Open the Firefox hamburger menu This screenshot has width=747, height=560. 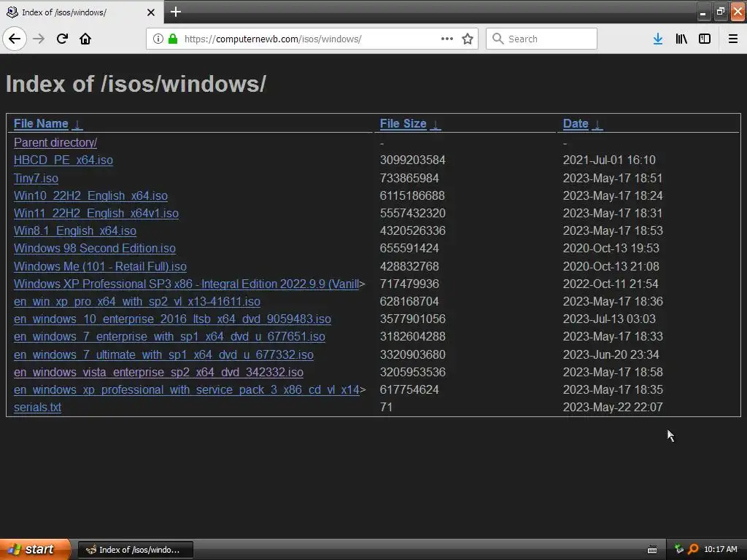[x=733, y=39]
